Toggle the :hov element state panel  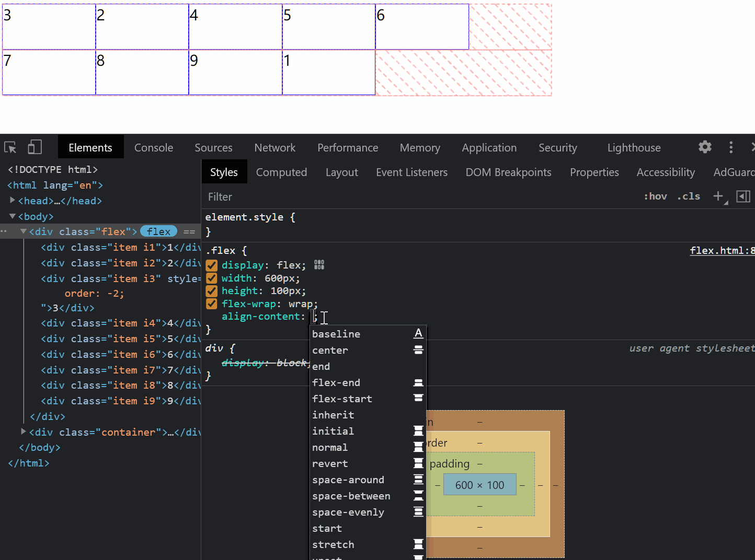(655, 196)
